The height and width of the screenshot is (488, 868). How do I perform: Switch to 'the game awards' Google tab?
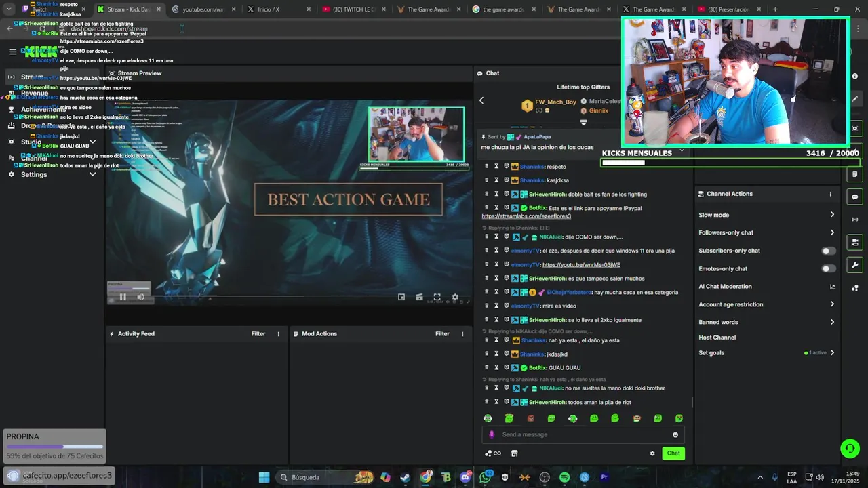503,9
